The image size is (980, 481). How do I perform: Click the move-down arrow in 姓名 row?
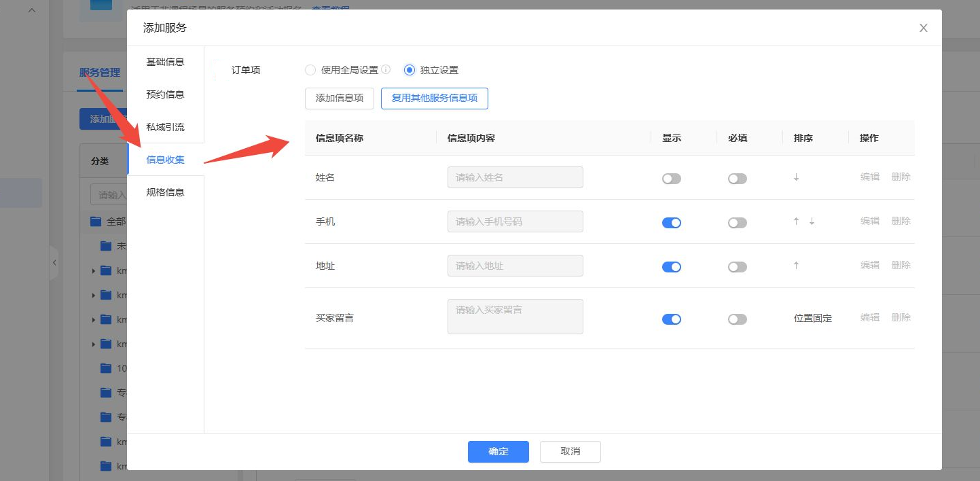click(796, 177)
